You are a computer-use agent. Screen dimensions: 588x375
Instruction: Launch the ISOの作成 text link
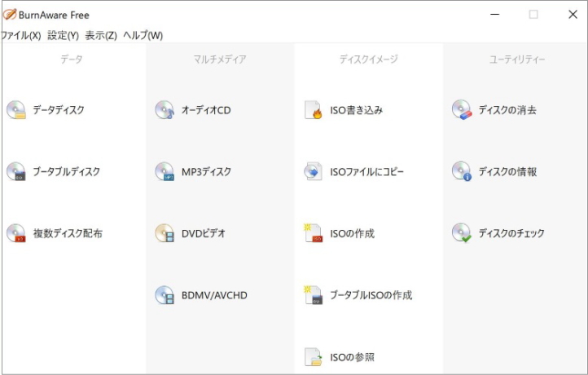click(x=352, y=234)
